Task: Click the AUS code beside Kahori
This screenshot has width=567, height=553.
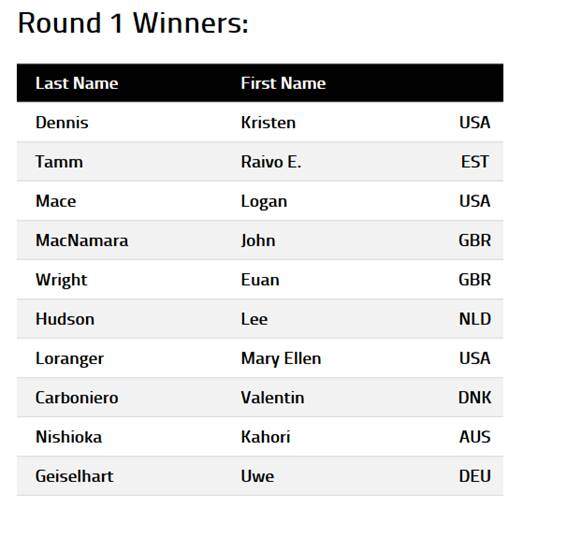Action: [475, 437]
